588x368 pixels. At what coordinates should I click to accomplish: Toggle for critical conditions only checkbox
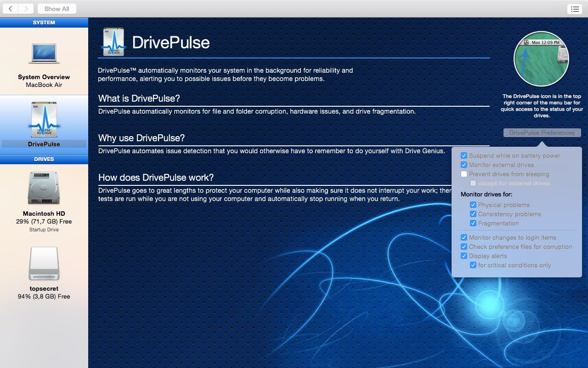point(473,265)
